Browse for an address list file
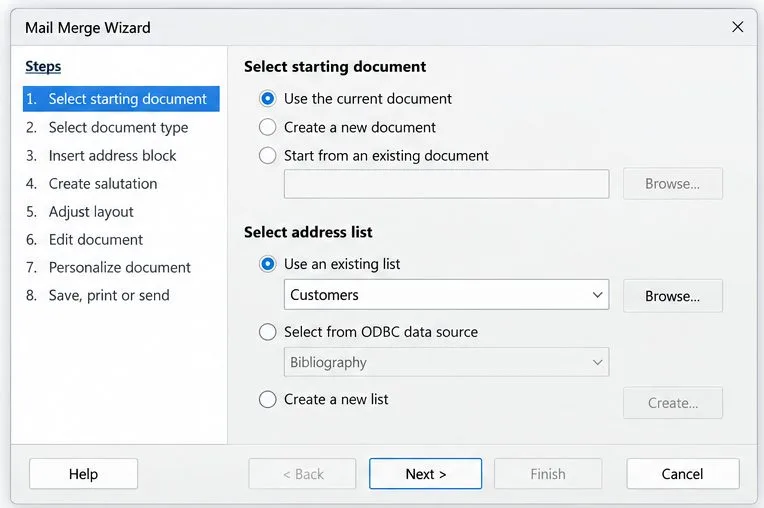 [673, 296]
